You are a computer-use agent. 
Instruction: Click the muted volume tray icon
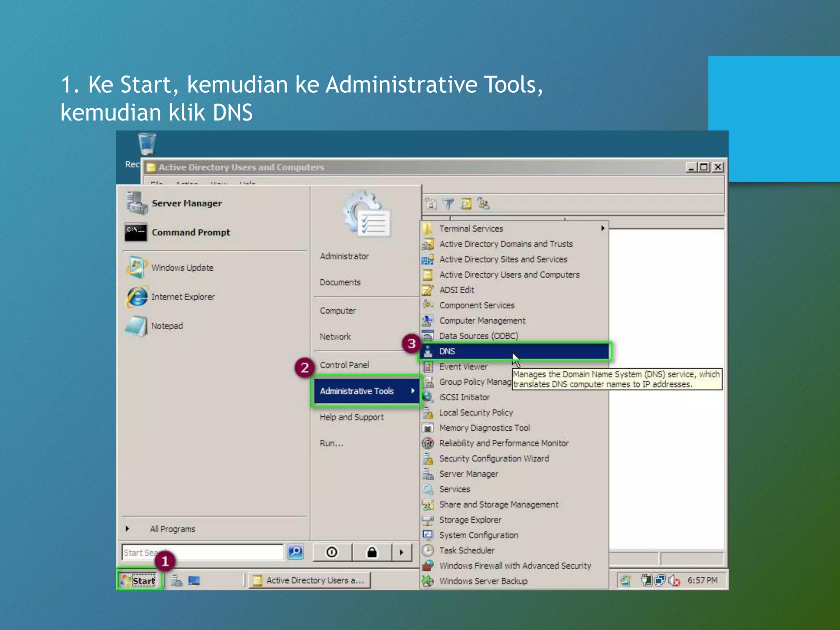point(674,580)
